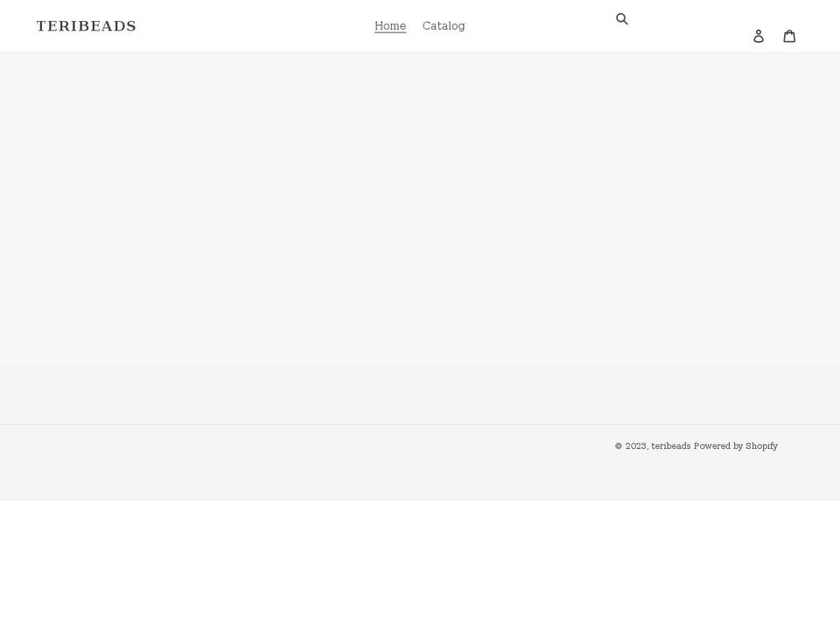Viewport: 840px width, 630px height.
Task: Click the © 2023 copyright text
Action: [x=631, y=446]
